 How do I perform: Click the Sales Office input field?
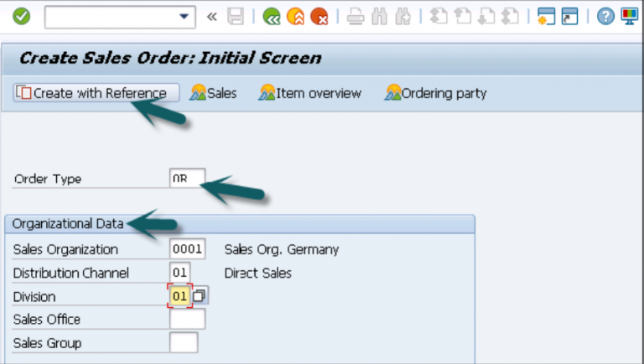tap(187, 320)
